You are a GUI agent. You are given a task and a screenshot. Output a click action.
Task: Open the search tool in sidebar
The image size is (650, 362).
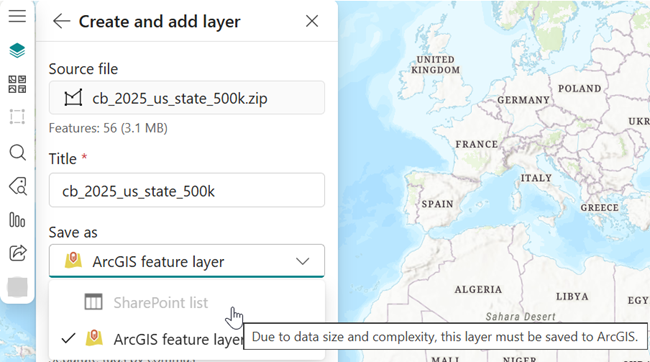click(x=17, y=152)
